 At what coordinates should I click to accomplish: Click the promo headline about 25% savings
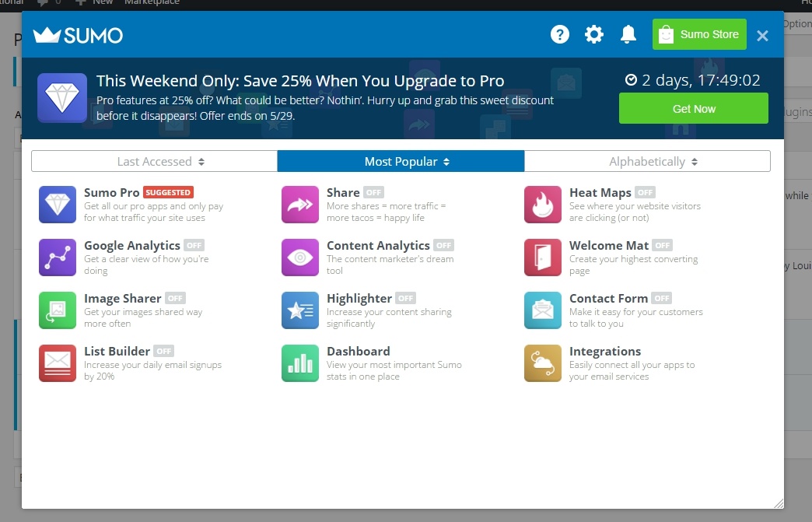(300, 81)
